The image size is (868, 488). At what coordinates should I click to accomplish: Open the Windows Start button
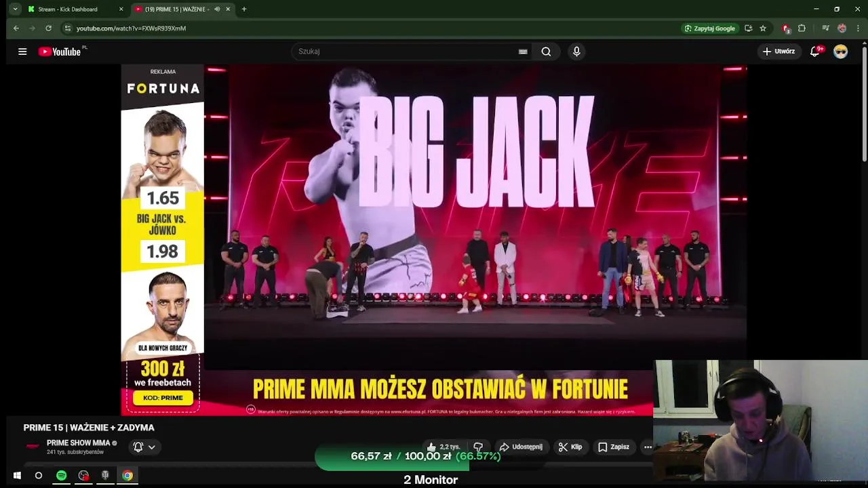[17, 476]
